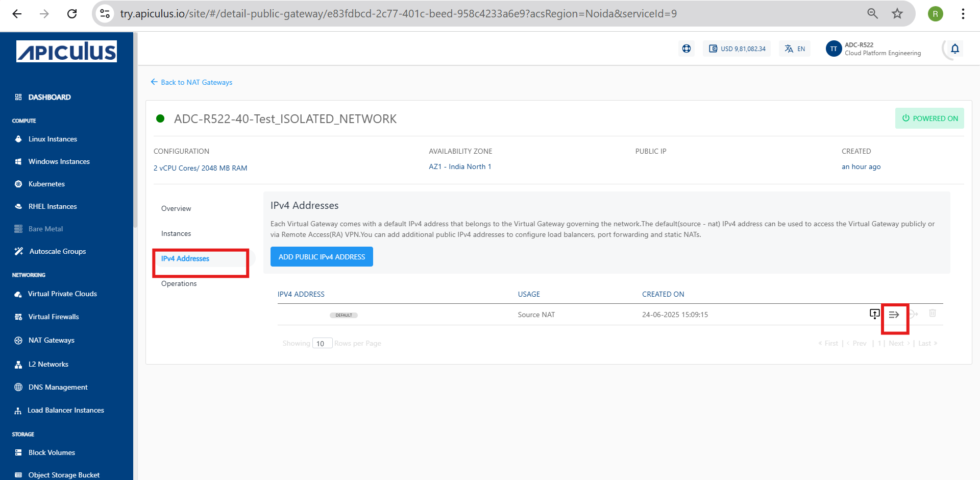This screenshot has height=480, width=980.
Task: Switch to the Overview tab
Action: (176, 208)
